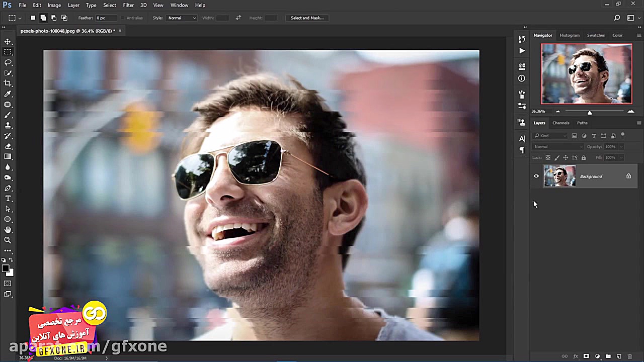Choose the Zoom tool
644x362 pixels.
(7, 240)
